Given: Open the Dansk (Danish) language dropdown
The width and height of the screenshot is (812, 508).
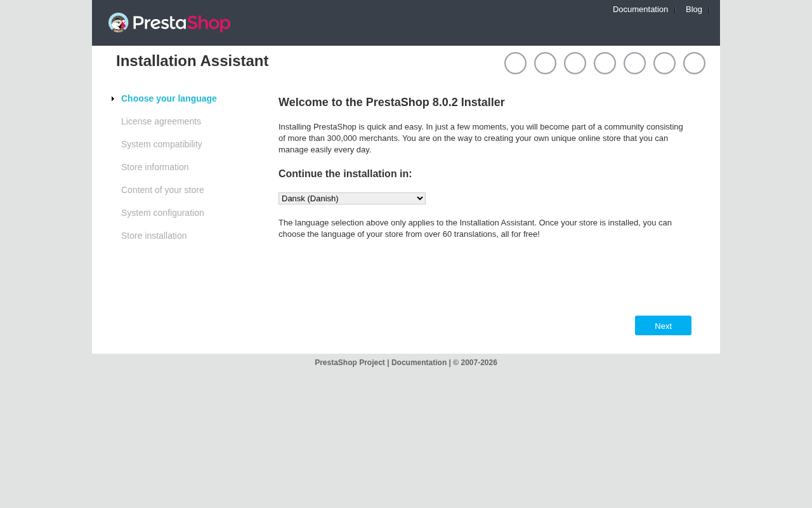Looking at the screenshot, I should [352, 199].
